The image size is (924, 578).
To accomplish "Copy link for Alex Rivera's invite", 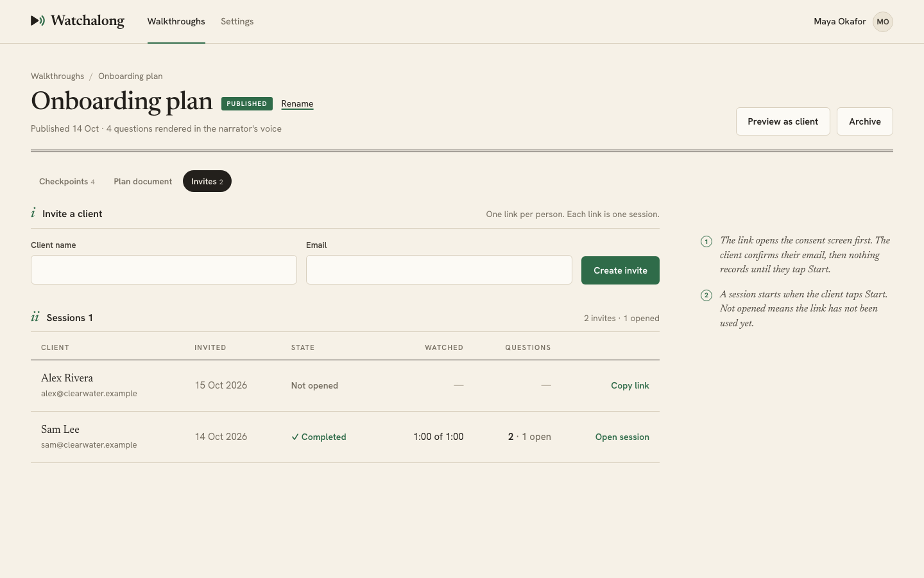I will pyautogui.click(x=630, y=385).
